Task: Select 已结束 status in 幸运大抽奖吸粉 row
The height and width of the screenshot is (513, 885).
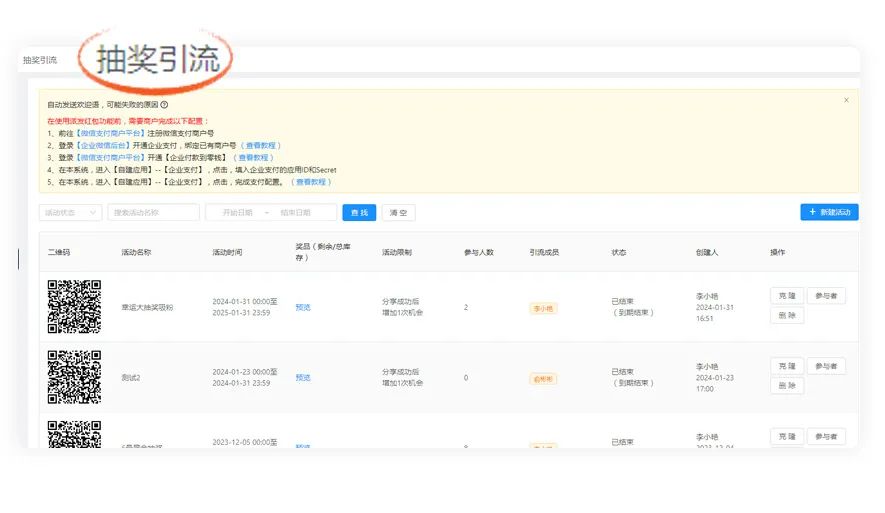Action: point(623,301)
